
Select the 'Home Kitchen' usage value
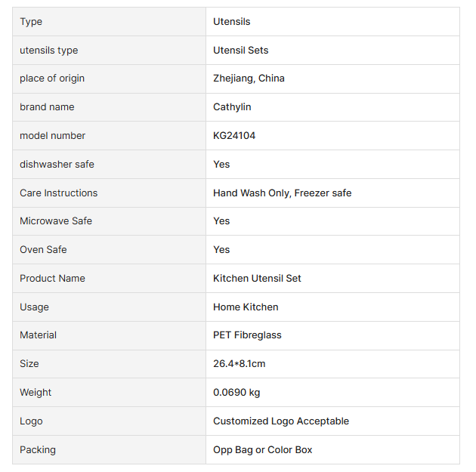pyautogui.click(x=246, y=307)
